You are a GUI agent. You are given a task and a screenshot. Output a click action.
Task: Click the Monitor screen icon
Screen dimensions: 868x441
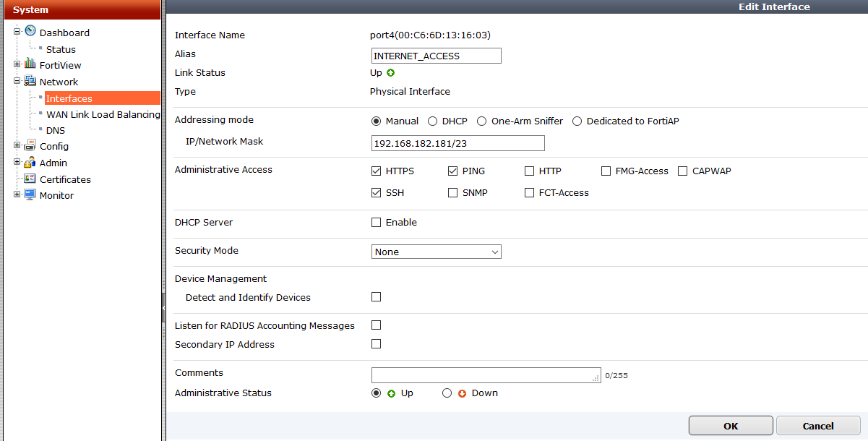(x=30, y=194)
